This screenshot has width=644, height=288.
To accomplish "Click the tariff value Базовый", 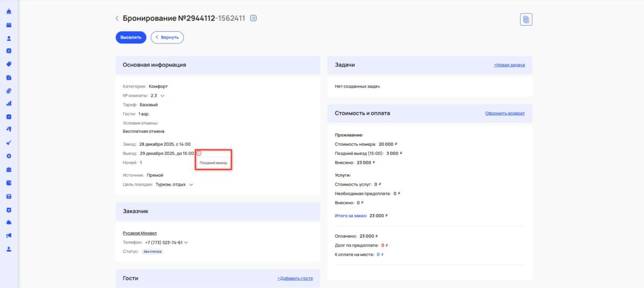I will [149, 105].
